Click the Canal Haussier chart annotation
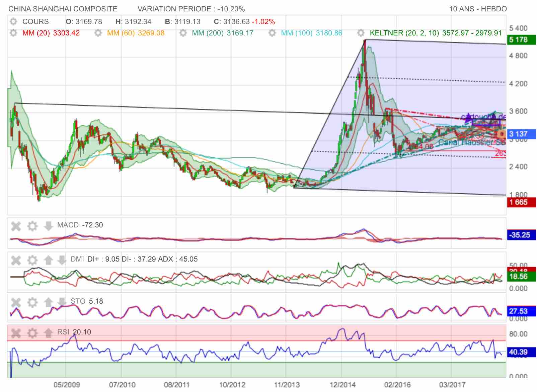 point(472,143)
